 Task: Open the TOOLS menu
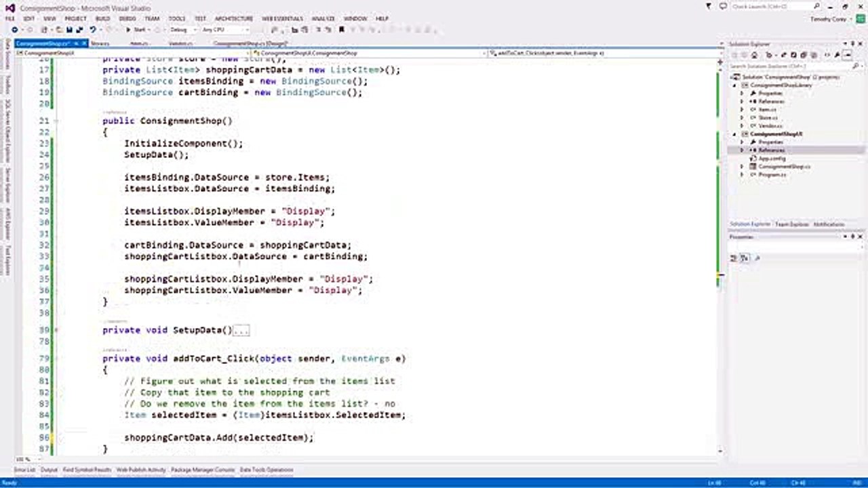[x=177, y=19]
